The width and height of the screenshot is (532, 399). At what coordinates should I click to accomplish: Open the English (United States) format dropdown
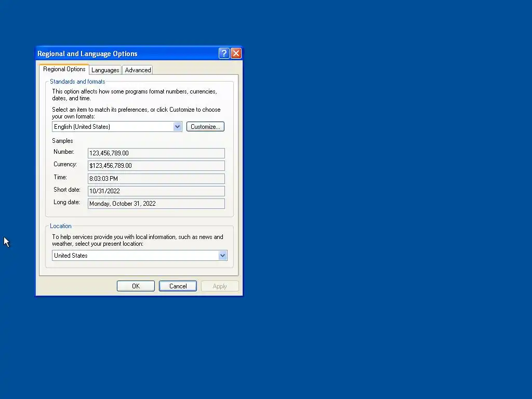coord(117,127)
